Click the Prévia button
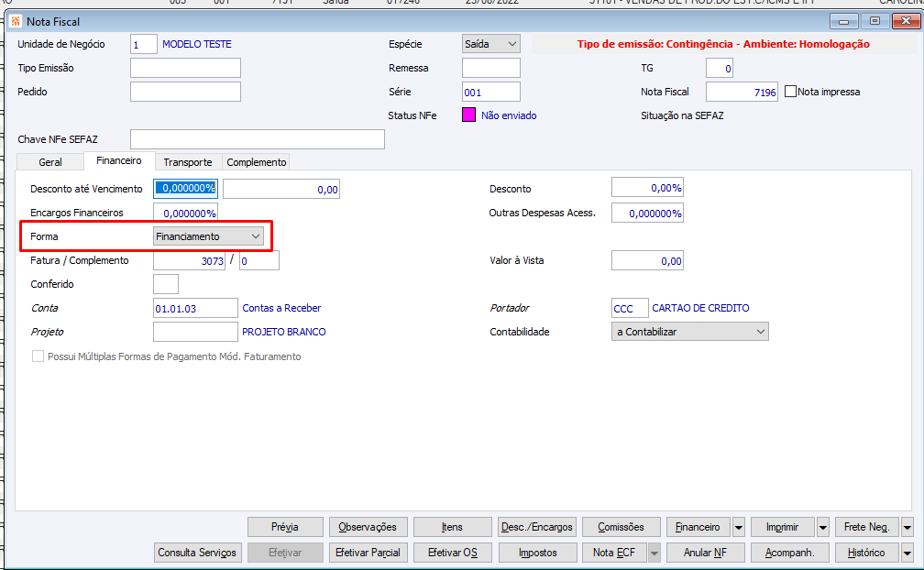Viewport: 924px width, 570px height. point(285,527)
